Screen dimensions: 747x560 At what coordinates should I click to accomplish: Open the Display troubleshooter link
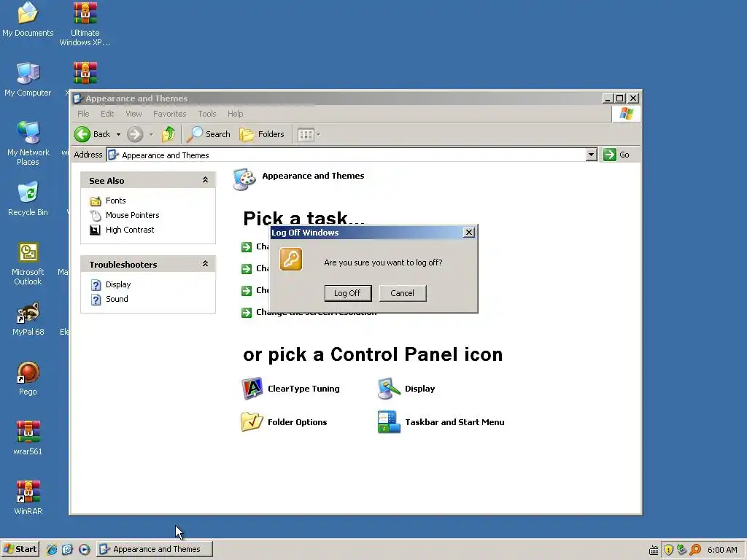[118, 285]
